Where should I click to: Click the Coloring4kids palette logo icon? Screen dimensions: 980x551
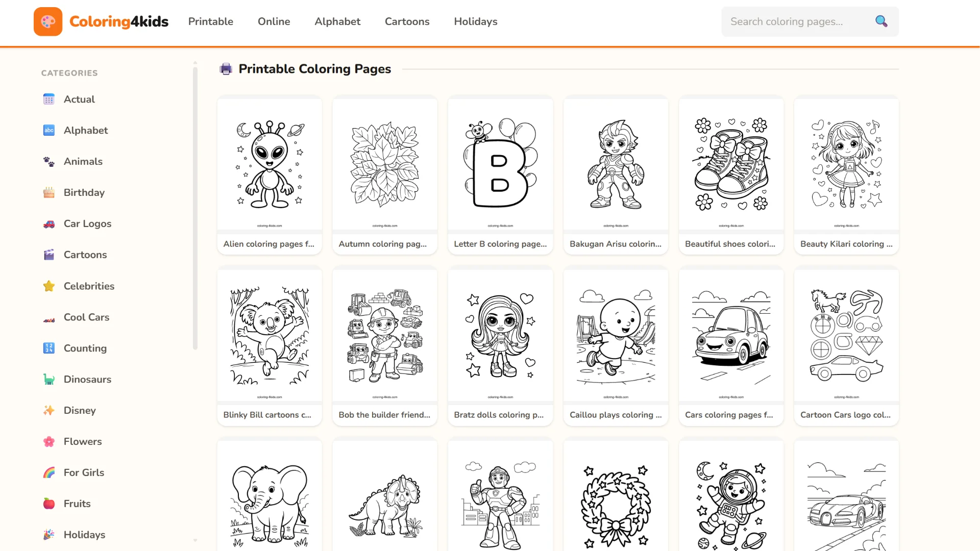(x=48, y=21)
